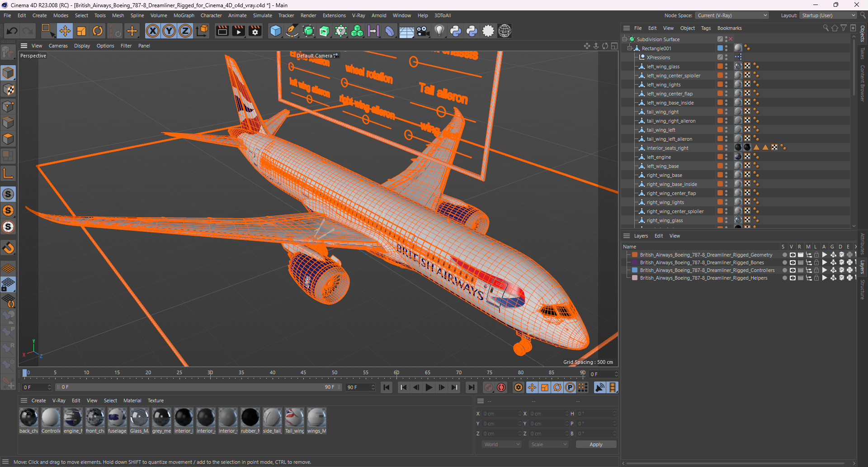Select the Scale tool
868x467 pixels.
[81, 31]
